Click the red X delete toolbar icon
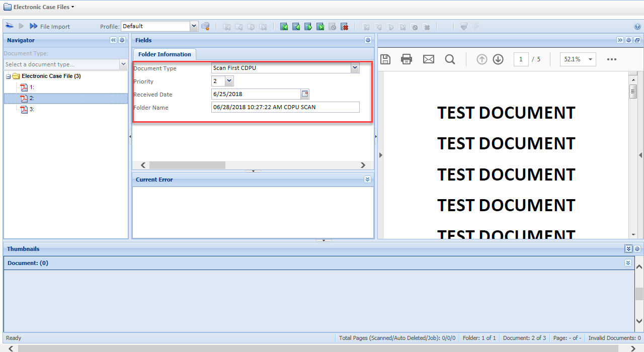 (x=345, y=27)
